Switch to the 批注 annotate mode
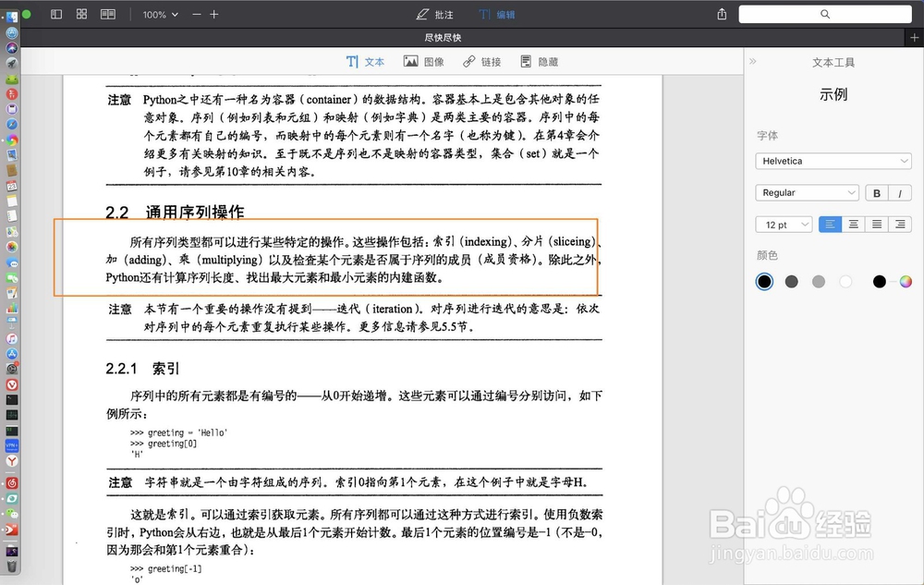Image resolution: width=924 pixels, height=585 pixels. pyautogui.click(x=435, y=15)
